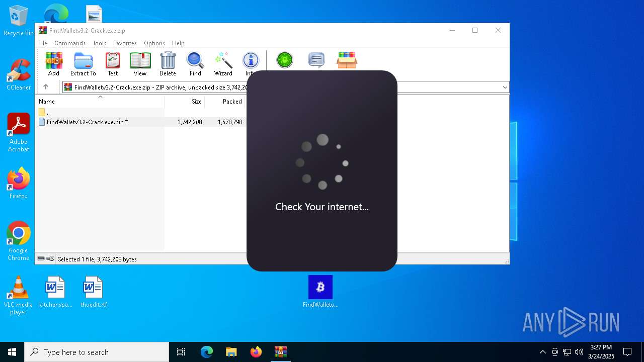Open the View toolbar icon
Viewport: 644px width, 362px height.
click(140, 64)
